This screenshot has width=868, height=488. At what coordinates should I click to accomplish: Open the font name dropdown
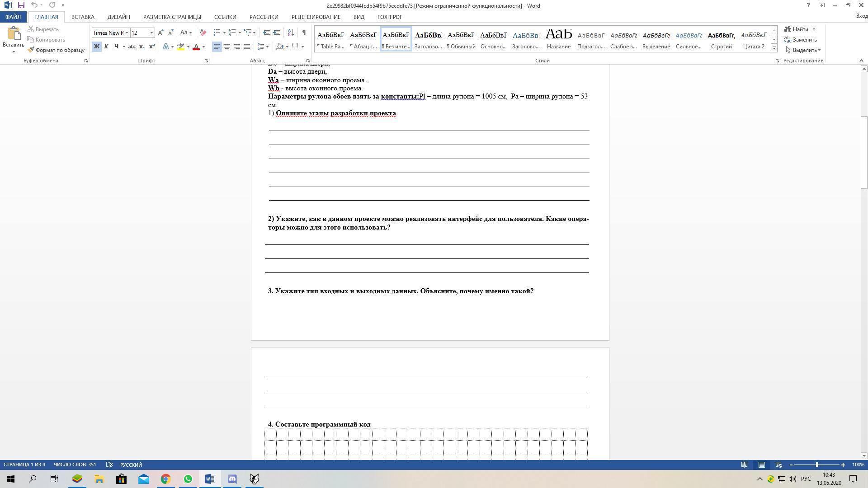[127, 33]
